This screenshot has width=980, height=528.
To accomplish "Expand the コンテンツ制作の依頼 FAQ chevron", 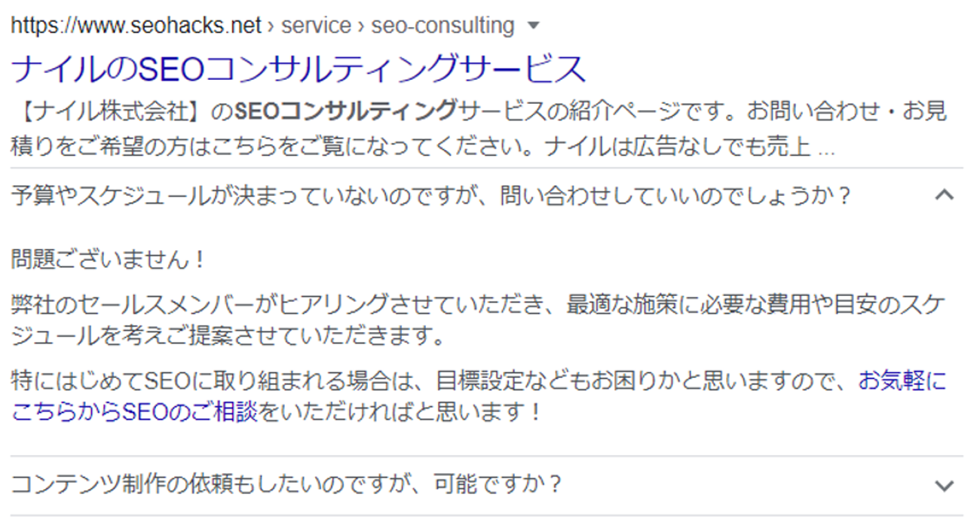I will (944, 485).
